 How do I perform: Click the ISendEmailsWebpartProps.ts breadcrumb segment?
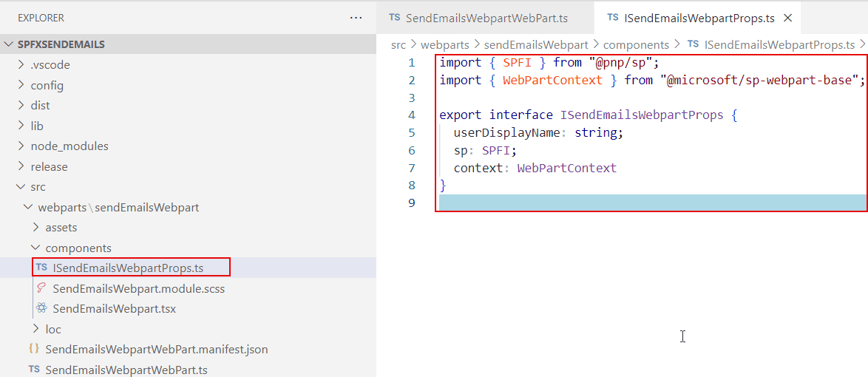pos(779,44)
